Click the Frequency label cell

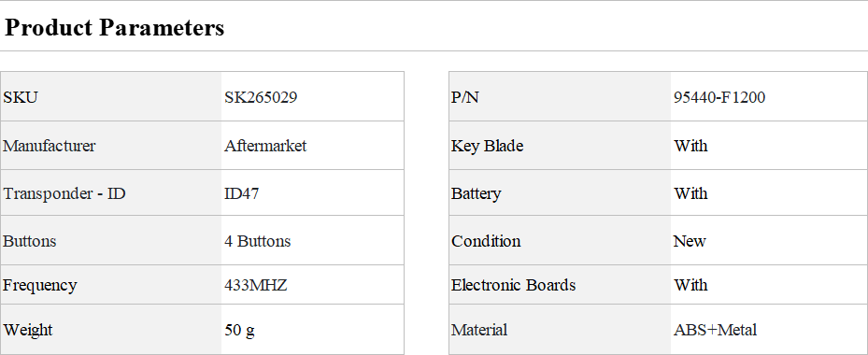point(110,285)
